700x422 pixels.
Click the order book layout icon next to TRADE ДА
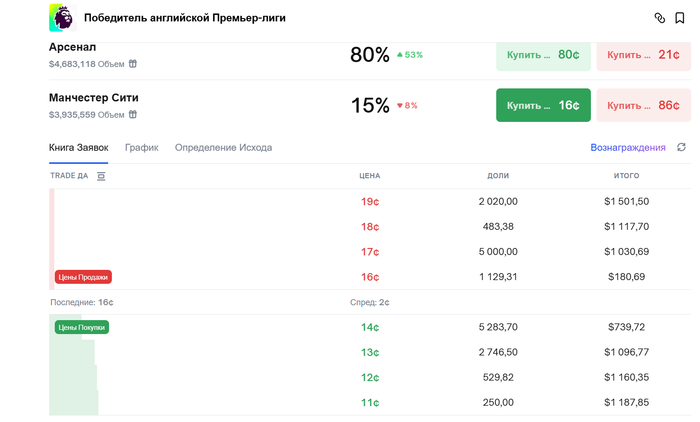coord(101,176)
